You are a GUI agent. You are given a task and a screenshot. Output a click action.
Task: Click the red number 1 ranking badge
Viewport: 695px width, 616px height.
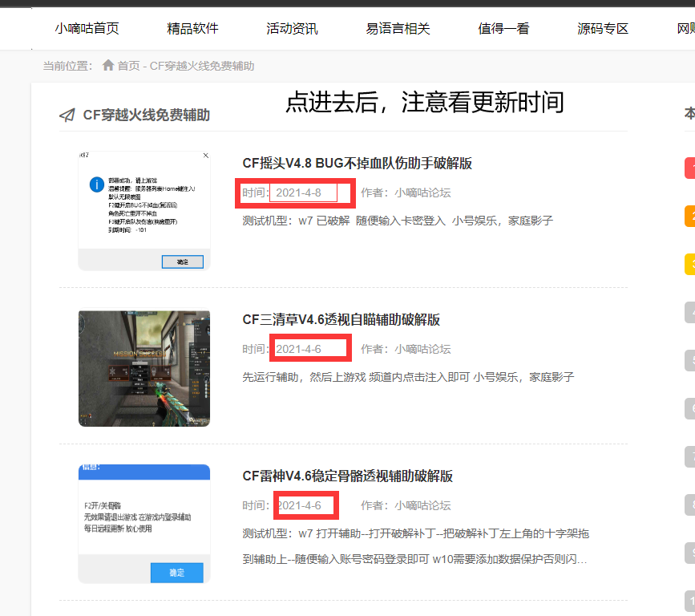(x=689, y=168)
